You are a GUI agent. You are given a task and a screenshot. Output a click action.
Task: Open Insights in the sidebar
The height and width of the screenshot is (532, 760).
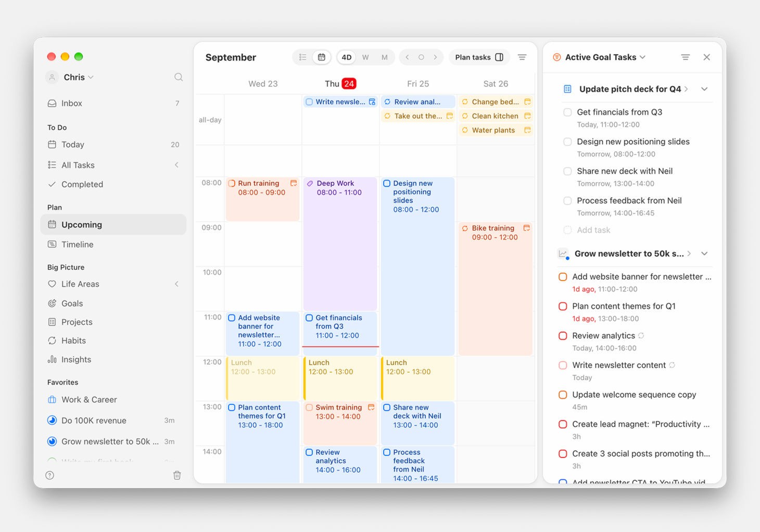click(x=113, y=359)
